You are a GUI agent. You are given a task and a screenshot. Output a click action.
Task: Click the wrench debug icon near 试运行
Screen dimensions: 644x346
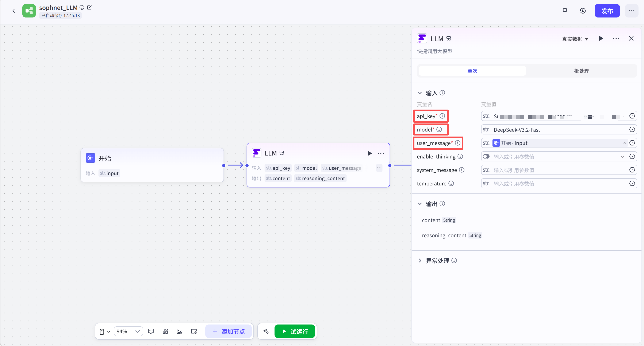click(266, 331)
